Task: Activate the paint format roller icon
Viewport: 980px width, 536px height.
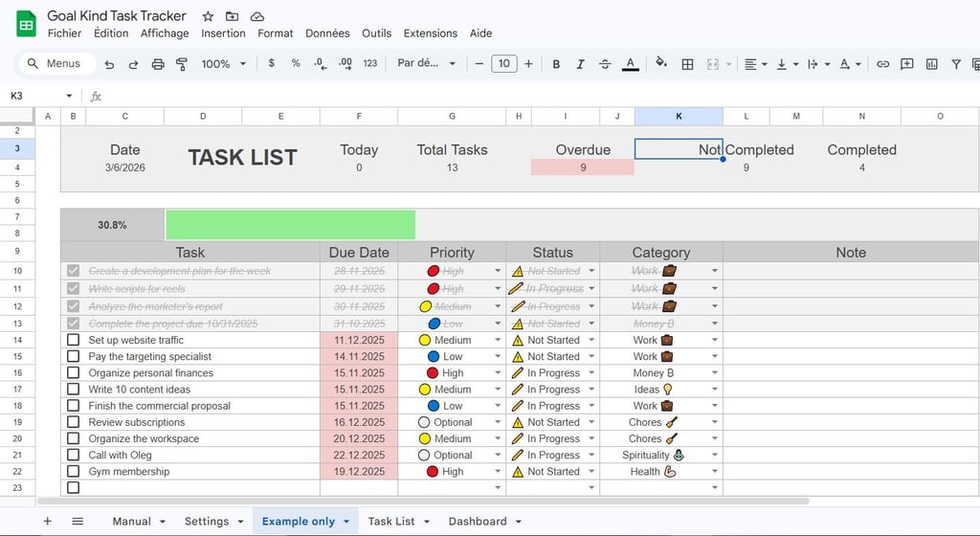Action: (x=182, y=64)
